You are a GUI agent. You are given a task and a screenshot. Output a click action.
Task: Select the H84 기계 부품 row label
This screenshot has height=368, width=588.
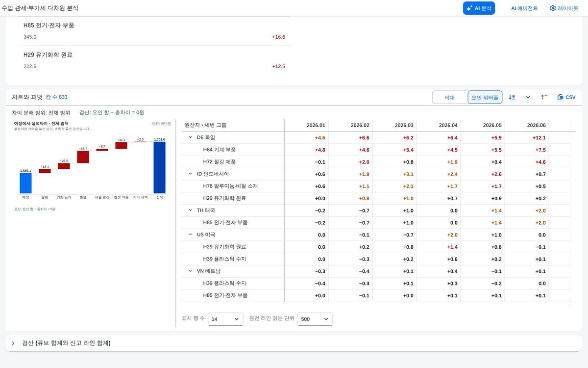pyautogui.click(x=219, y=150)
